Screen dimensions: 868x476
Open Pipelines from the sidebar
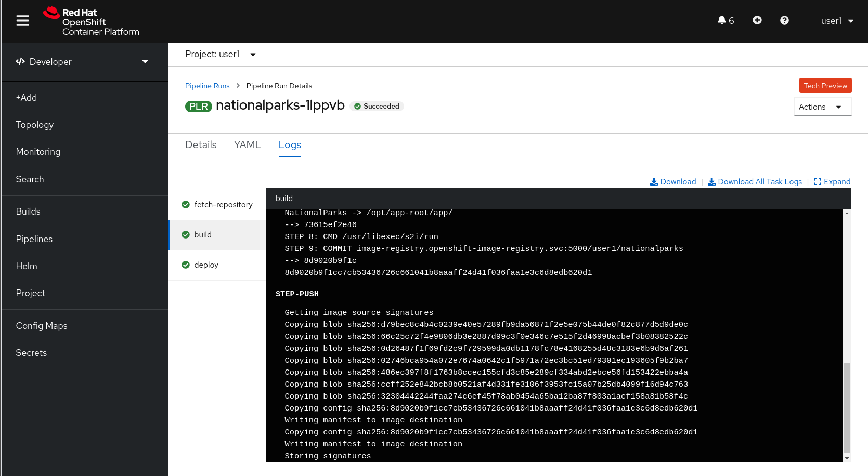tap(34, 239)
